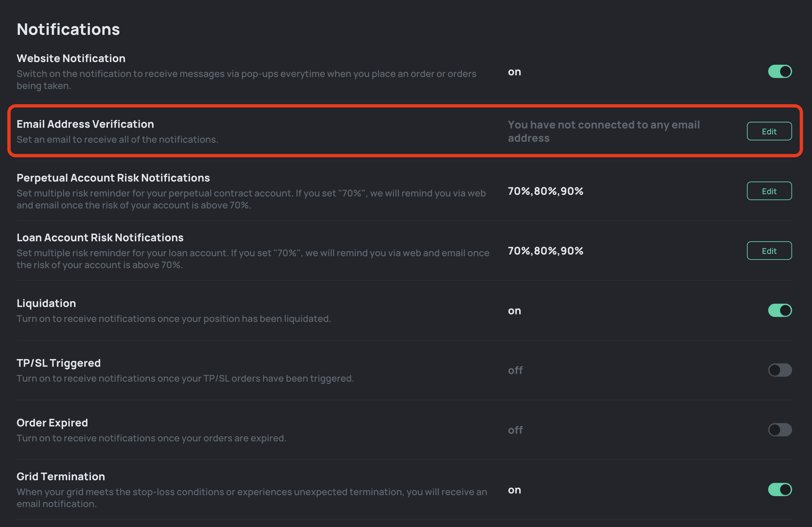The image size is (812, 527).
Task: Switch on Order Expired notifications
Action: click(779, 430)
